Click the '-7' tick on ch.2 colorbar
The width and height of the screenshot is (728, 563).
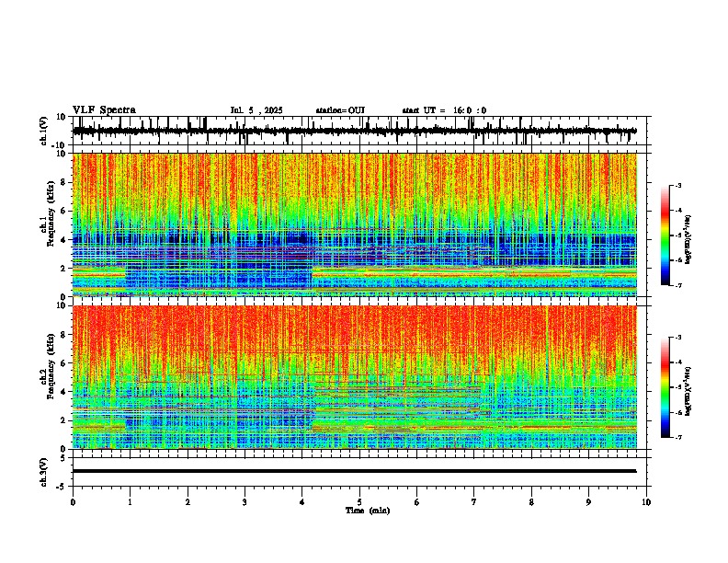pos(678,438)
